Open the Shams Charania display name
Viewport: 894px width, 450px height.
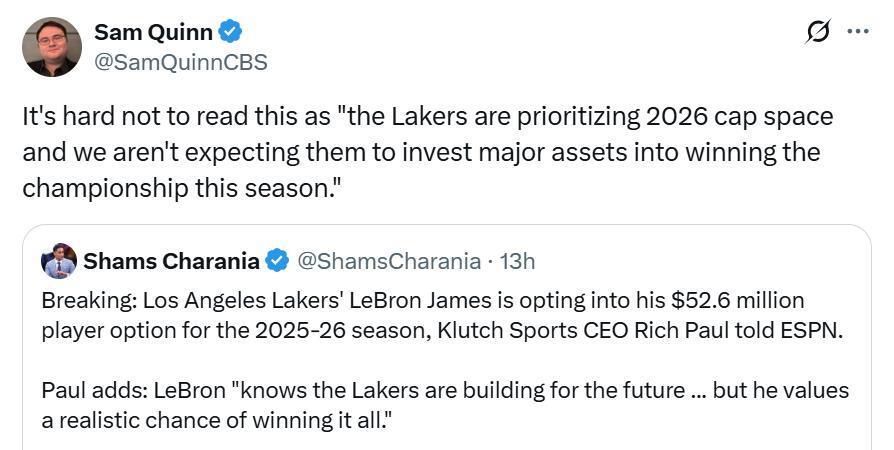(x=172, y=261)
